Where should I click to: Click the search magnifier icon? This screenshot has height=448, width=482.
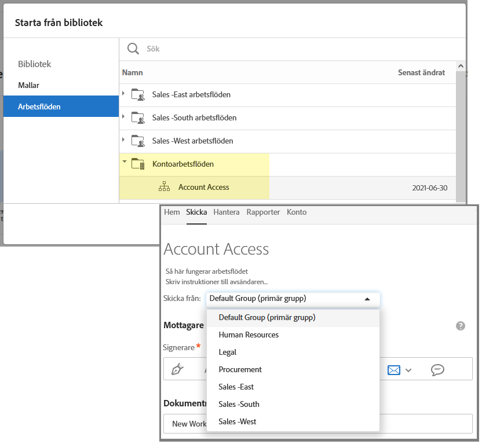pyautogui.click(x=133, y=49)
